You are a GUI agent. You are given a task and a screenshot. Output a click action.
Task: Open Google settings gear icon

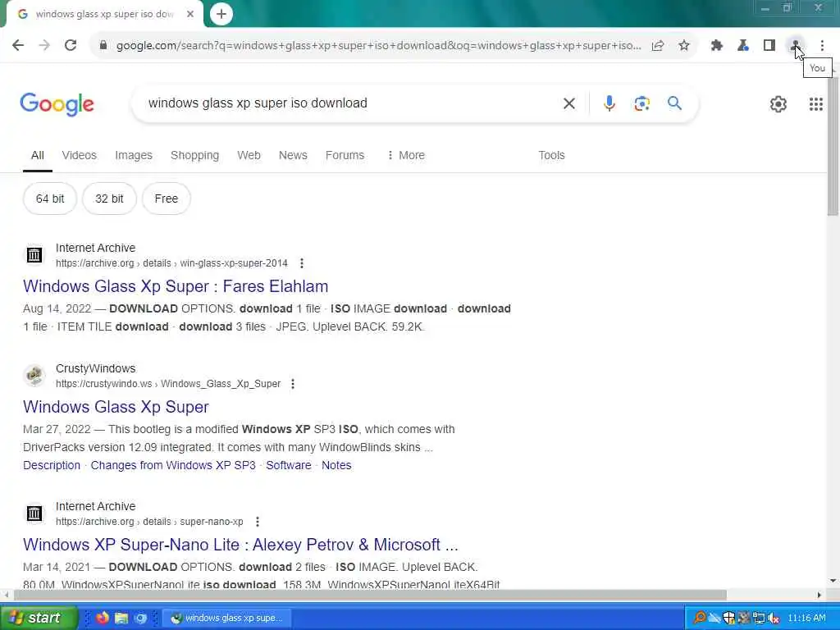pyautogui.click(x=778, y=104)
